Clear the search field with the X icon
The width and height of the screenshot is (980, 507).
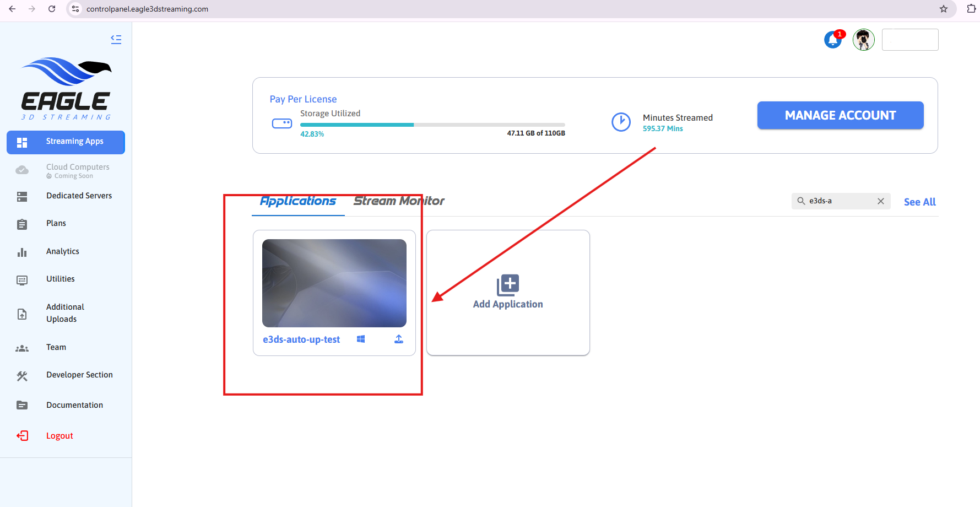click(880, 201)
